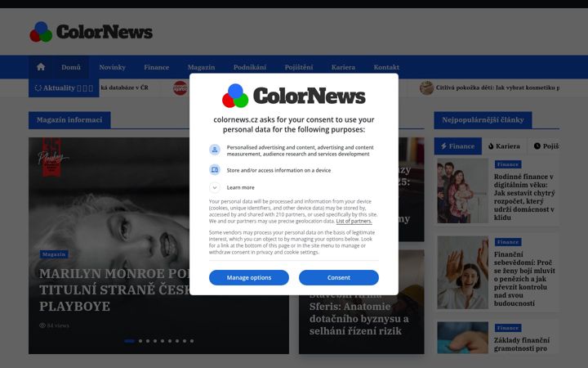The image size is (588, 368).
Task: Open the Rodinné finance v digitálním věku article
Action: [524, 197]
